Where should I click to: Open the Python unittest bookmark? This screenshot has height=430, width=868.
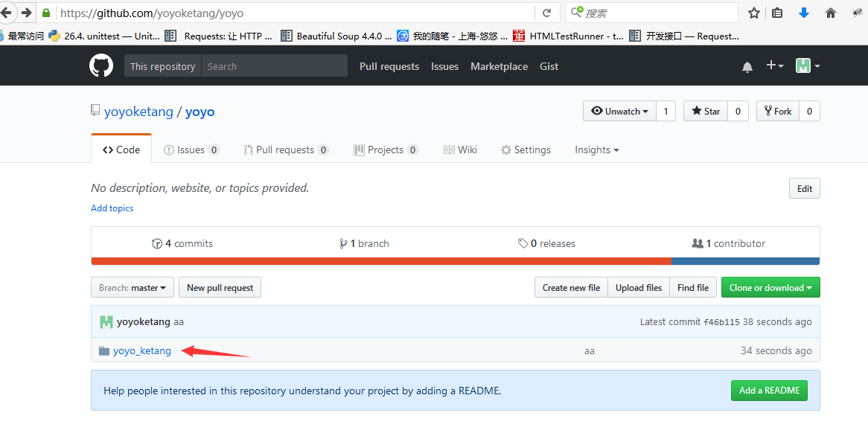click(104, 36)
